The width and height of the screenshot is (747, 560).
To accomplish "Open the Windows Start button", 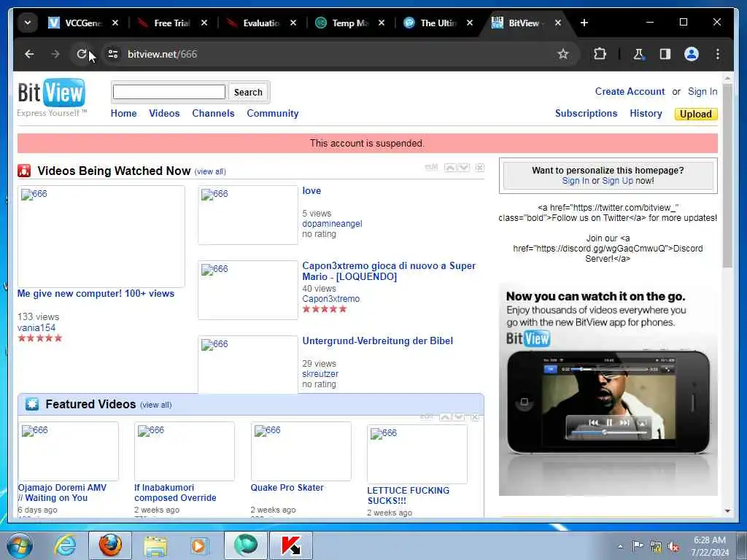I will click(20, 545).
